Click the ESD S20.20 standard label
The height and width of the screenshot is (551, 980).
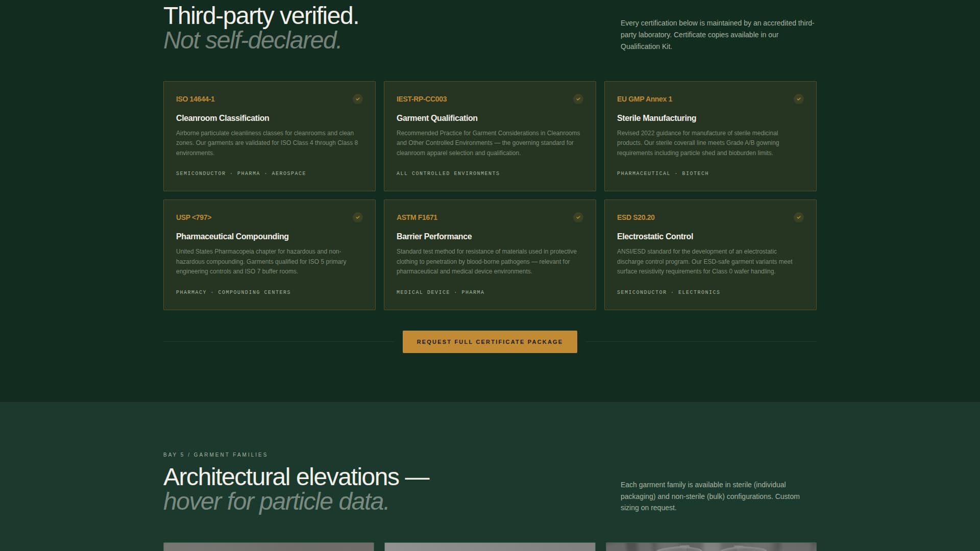(635, 217)
